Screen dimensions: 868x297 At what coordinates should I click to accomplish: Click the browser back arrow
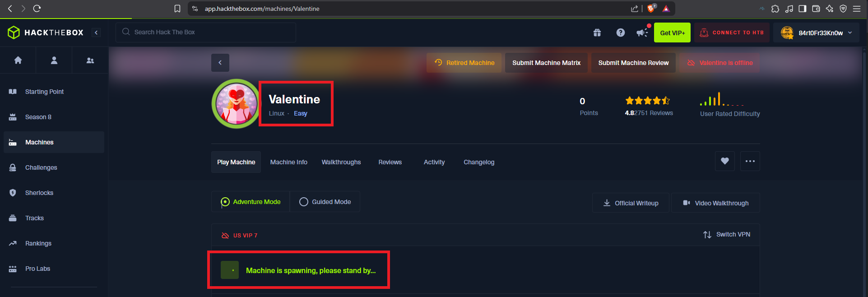tap(10, 8)
